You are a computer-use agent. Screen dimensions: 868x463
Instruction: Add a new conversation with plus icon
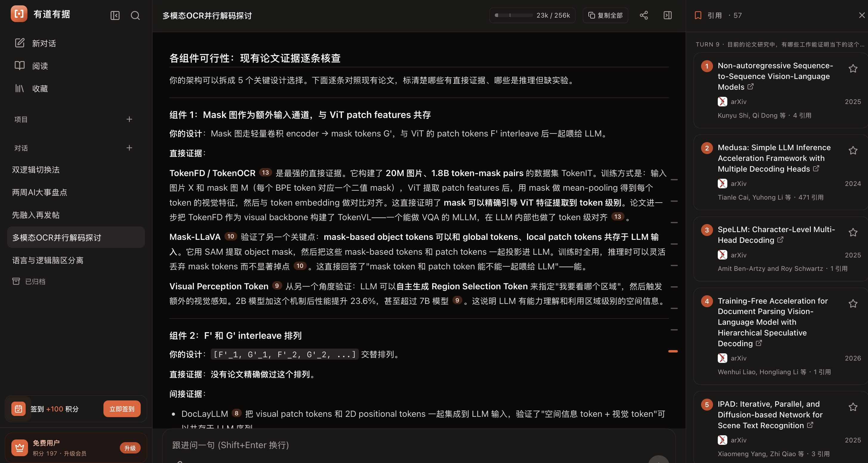point(129,148)
